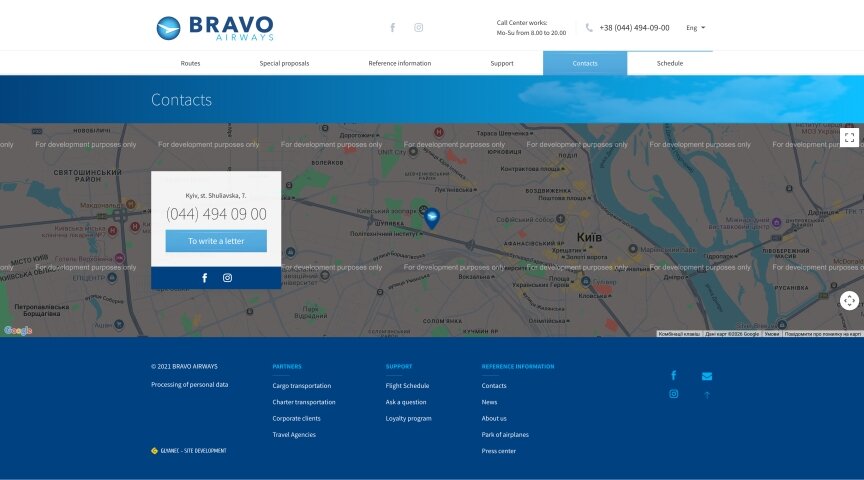Call +38 (044) 494-09-00 in header

coord(634,28)
